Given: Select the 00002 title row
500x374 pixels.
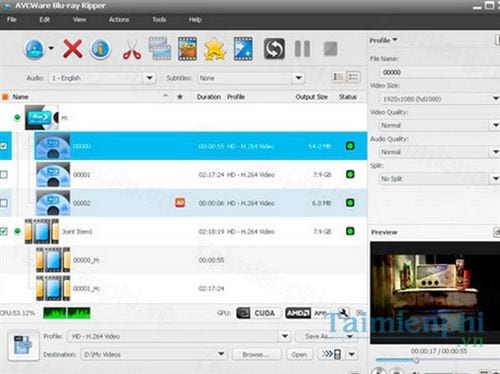Looking at the screenshot, I should [183, 203].
